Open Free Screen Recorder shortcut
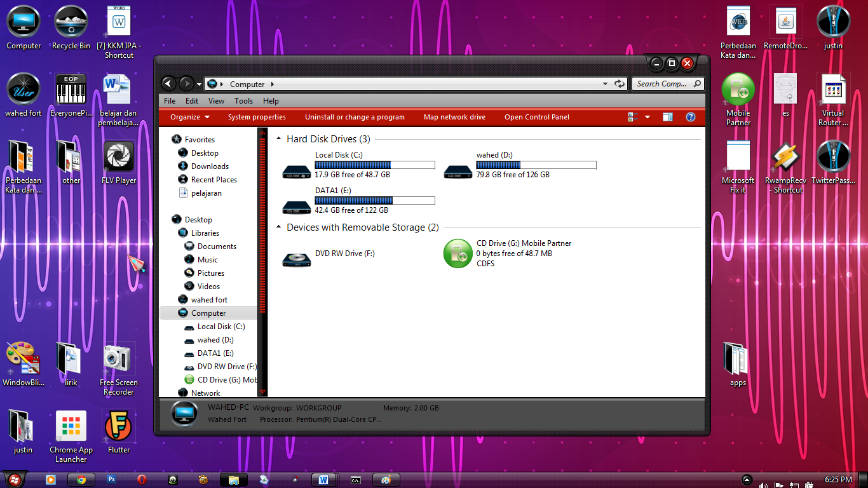 [118, 359]
